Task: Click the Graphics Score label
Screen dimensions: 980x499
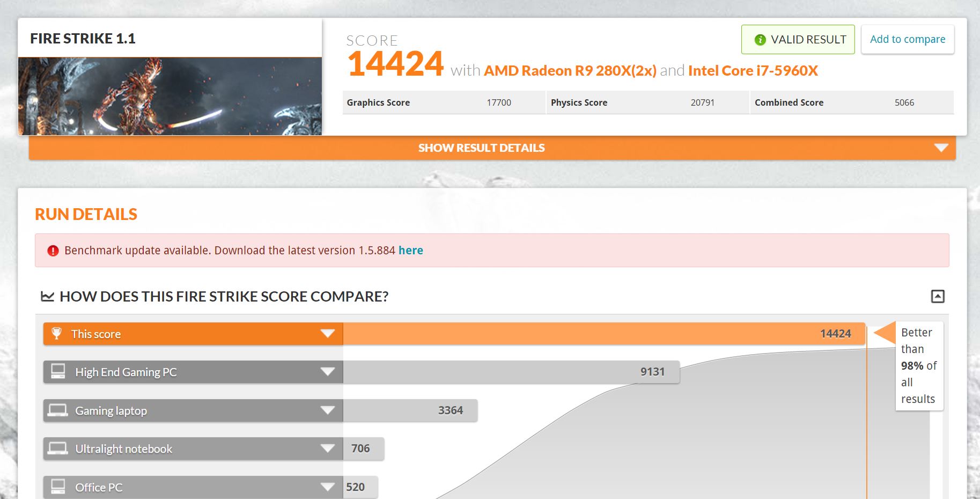Action: pyautogui.click(x=378, y=102)
